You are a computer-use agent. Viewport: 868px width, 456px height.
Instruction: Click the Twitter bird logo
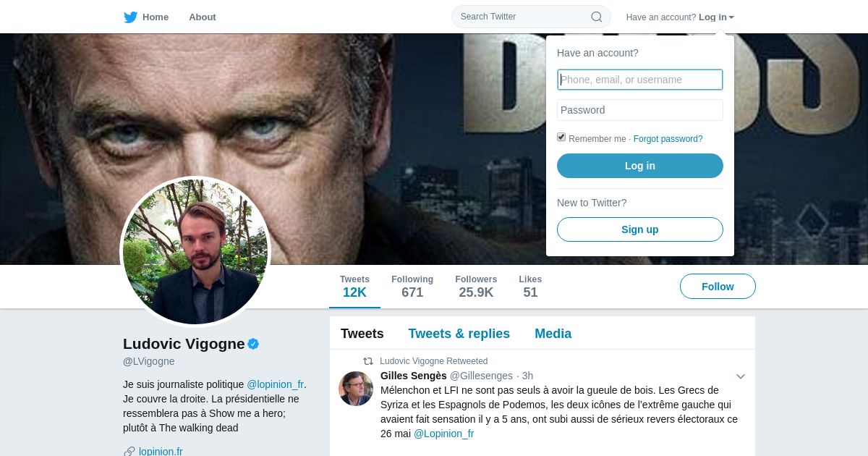pos(130,17)
